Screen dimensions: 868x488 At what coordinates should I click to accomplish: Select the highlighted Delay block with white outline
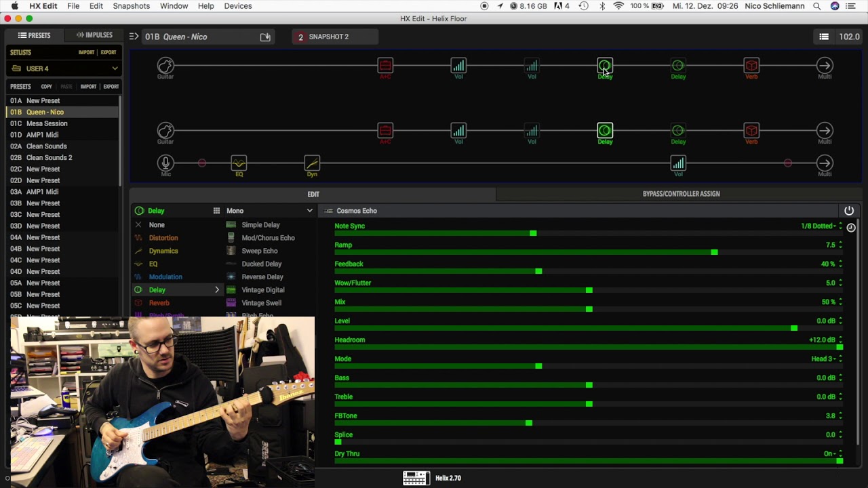pos(605,130)
